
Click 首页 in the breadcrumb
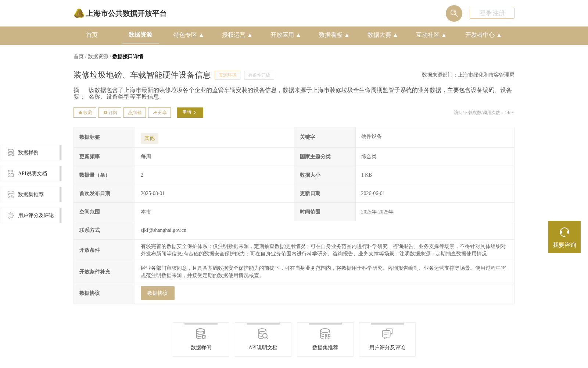click(x=79, y=57)
